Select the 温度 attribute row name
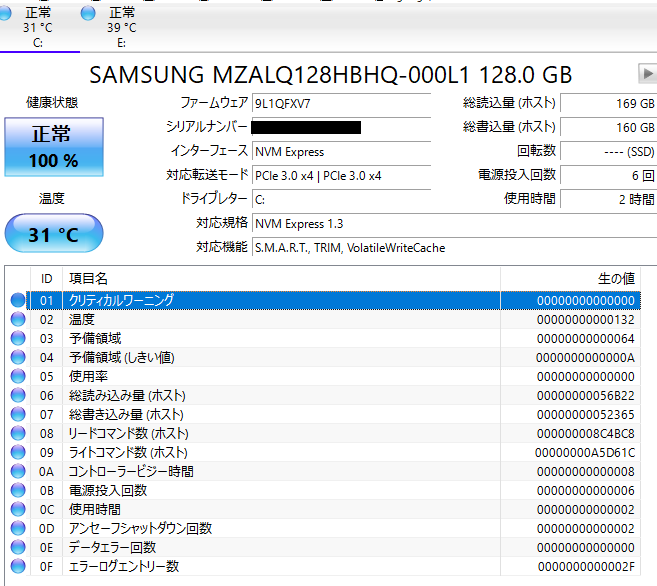This screenshot has width=657, height=586. (82, 320)
